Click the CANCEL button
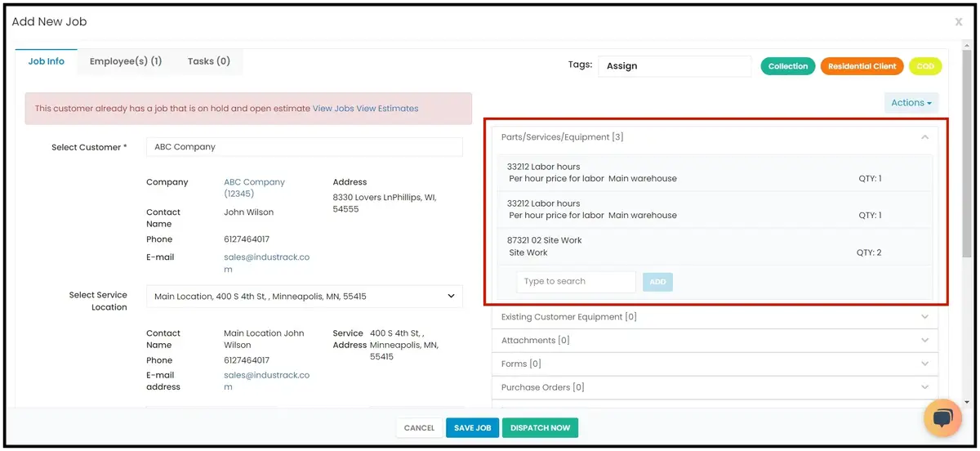This screenshot has width=980, height=451. tap(419, 428)
